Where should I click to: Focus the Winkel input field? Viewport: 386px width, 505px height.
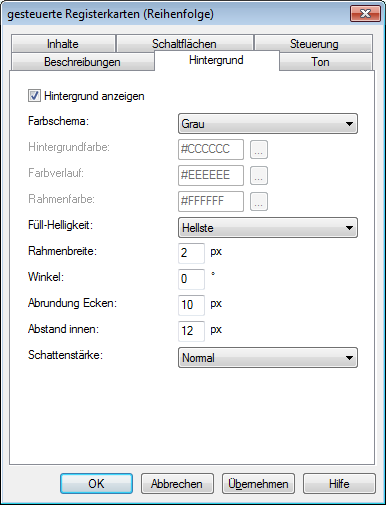191,279
